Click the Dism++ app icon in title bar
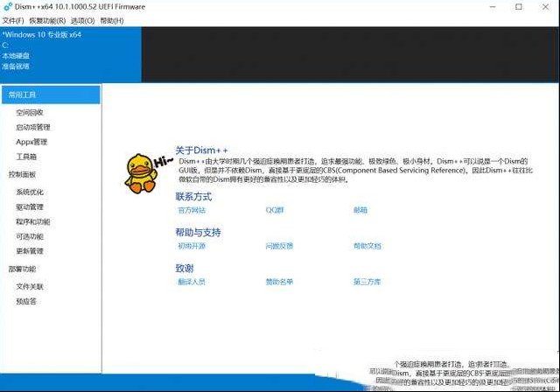Image resolution: width=560 pixels, height=392 pixels. click(8, 6)
